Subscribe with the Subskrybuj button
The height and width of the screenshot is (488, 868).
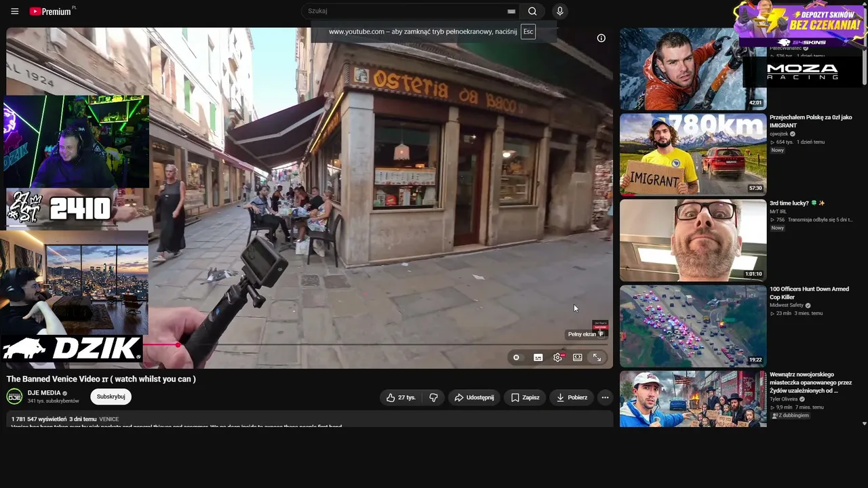[x=111, y=396]
